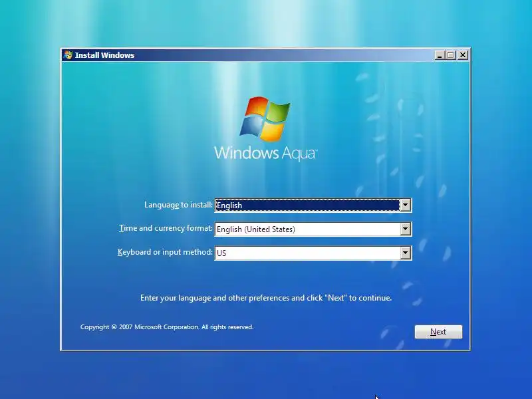
Task: Click the large Windows logo
Action: [265, 119]
